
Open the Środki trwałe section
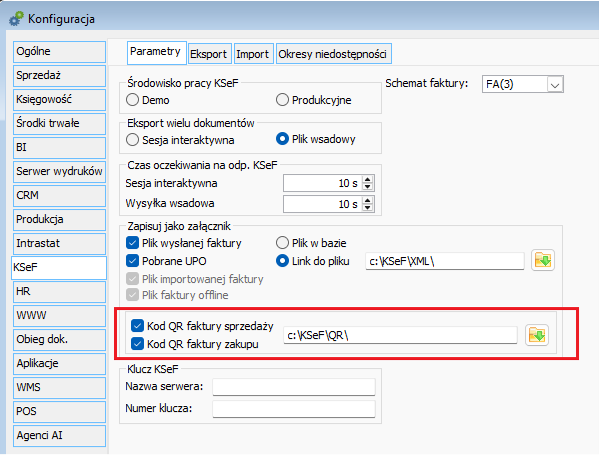pos(59,123)
